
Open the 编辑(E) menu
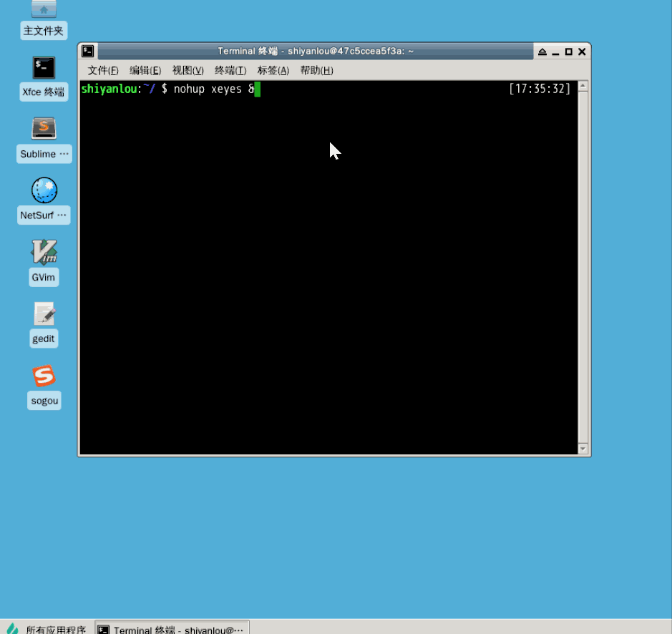pos(145,70)
